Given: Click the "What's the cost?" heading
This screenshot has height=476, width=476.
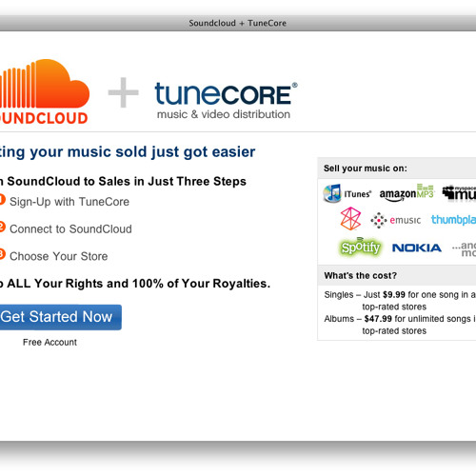Looking at the screenshot, I should pyautogui.click(x=361, y=275).
